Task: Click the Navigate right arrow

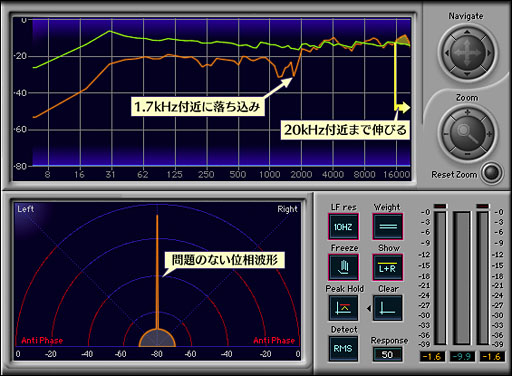Action: tap(489, 53)
